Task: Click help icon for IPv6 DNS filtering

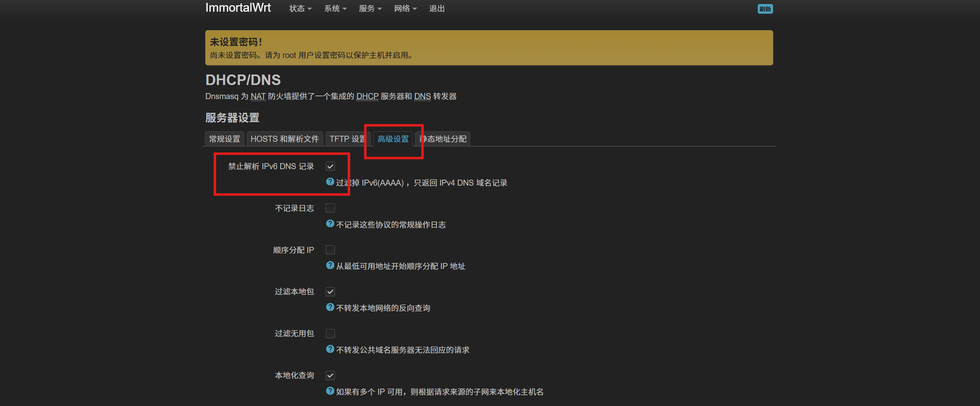Action: (x=330, y=182)
